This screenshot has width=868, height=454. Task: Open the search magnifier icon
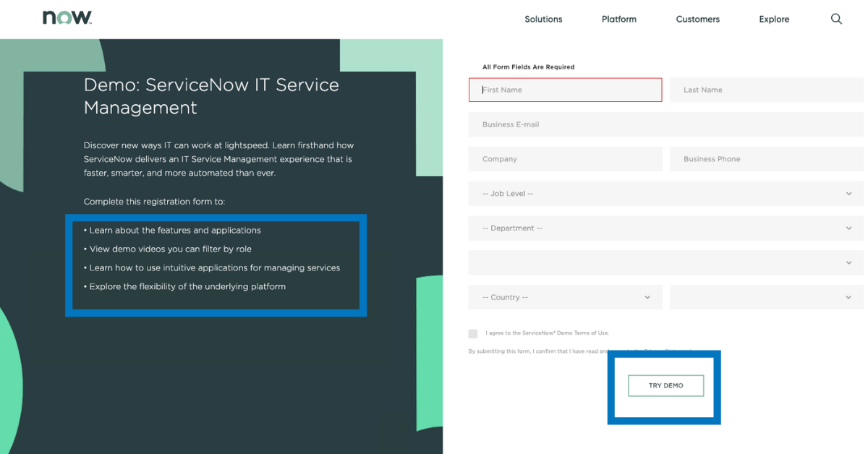pos(836,20)
